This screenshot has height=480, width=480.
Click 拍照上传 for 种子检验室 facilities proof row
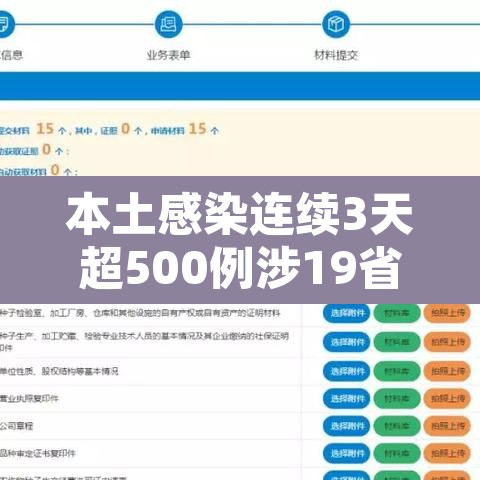(x=447, y=313)
